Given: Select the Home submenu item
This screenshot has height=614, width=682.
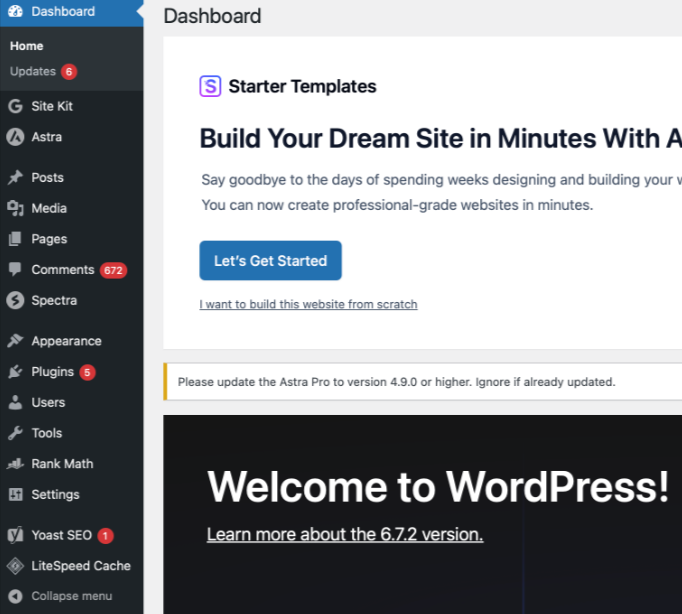Looking at the screenshot, I should (27, 46).
